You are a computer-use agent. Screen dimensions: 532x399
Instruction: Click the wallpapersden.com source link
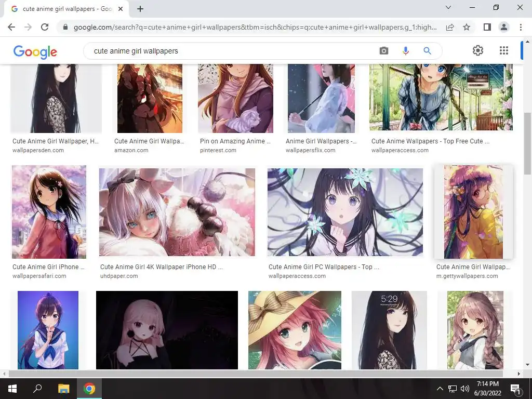pos(38,150)
